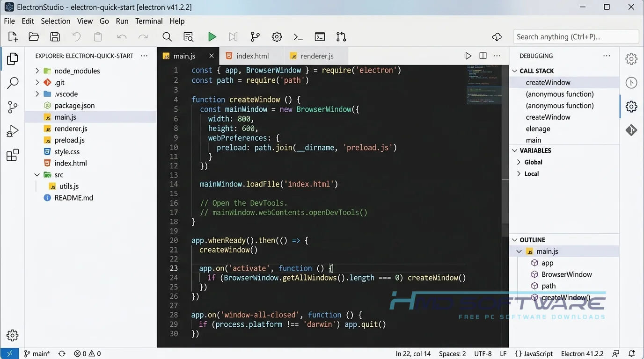The image size is (644, 359).
Task: Click the terminal prompt toolbar icon
Action: pyautogui.click(x=298, y=37)
